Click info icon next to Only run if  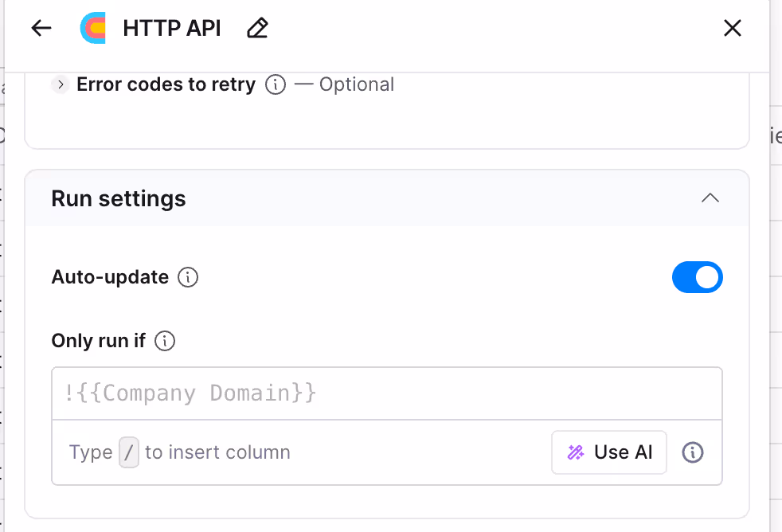(x=165, y=341)
